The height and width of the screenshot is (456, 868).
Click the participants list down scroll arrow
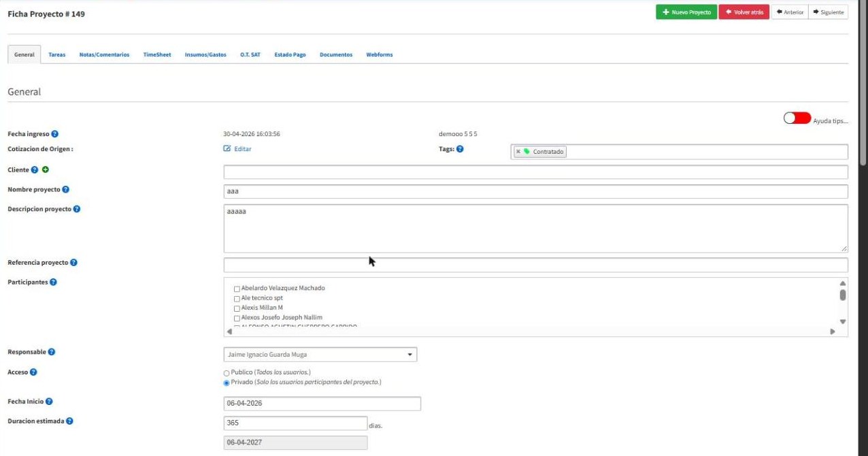843,322
